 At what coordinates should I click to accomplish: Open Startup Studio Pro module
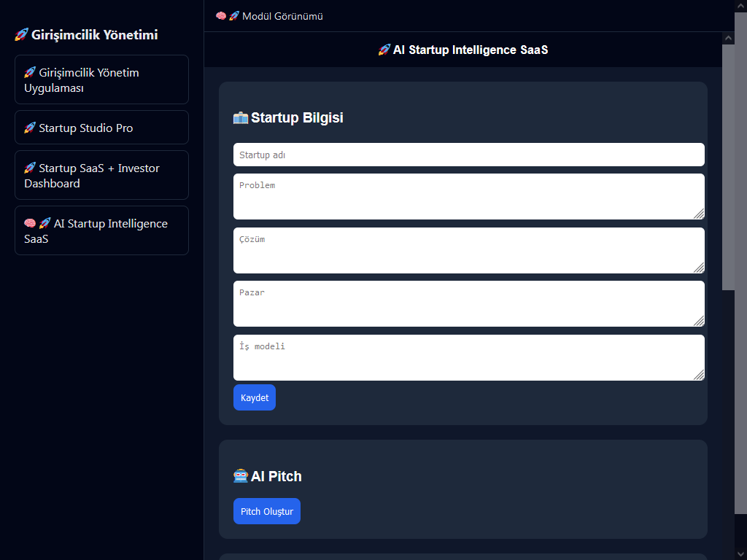[101, 128]
